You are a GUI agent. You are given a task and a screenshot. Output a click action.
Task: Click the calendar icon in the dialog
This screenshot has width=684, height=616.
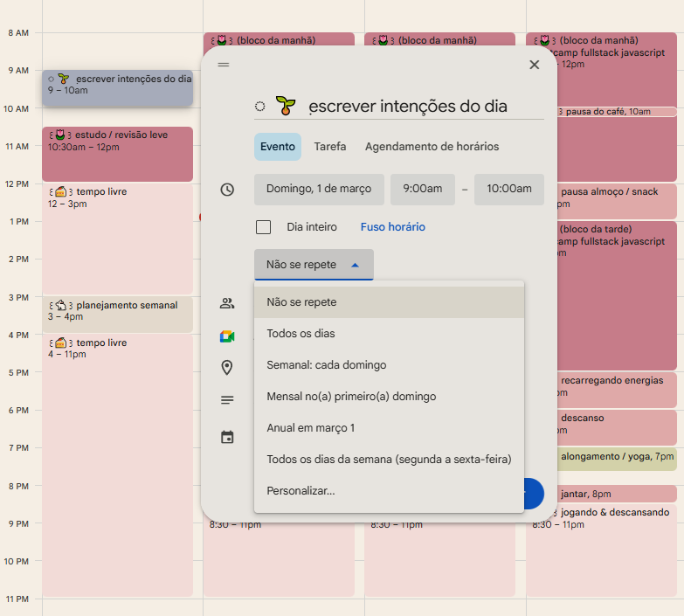pos(227,437)
